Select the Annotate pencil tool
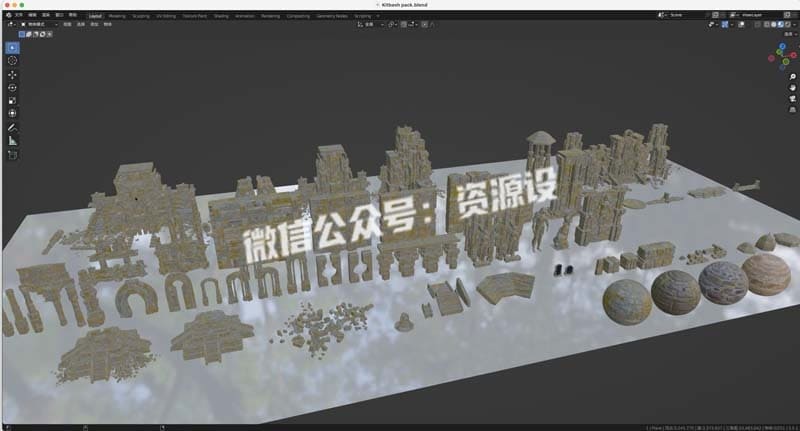The width and height of the screenshot is (800, 431). pos(12,128)
